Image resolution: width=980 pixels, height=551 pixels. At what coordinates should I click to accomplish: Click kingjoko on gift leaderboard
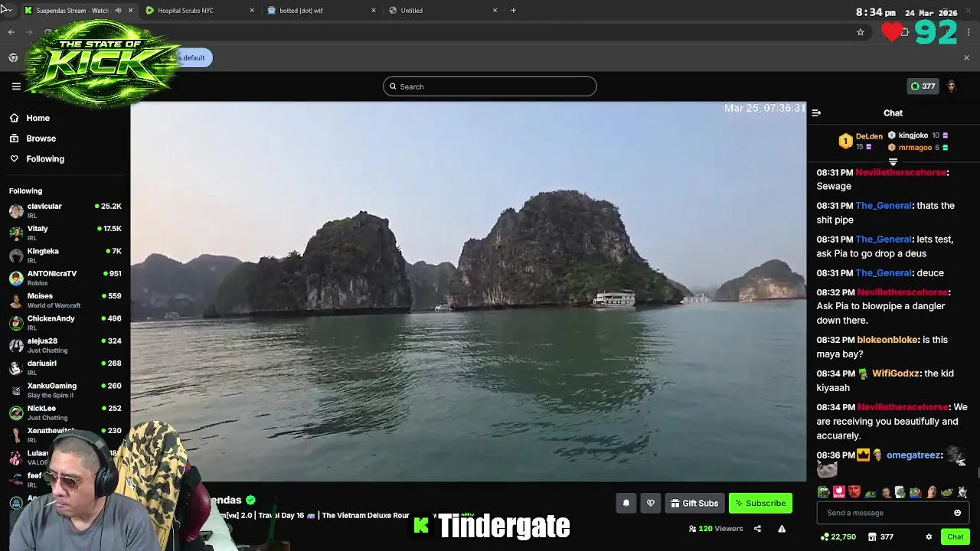[913, 135]
